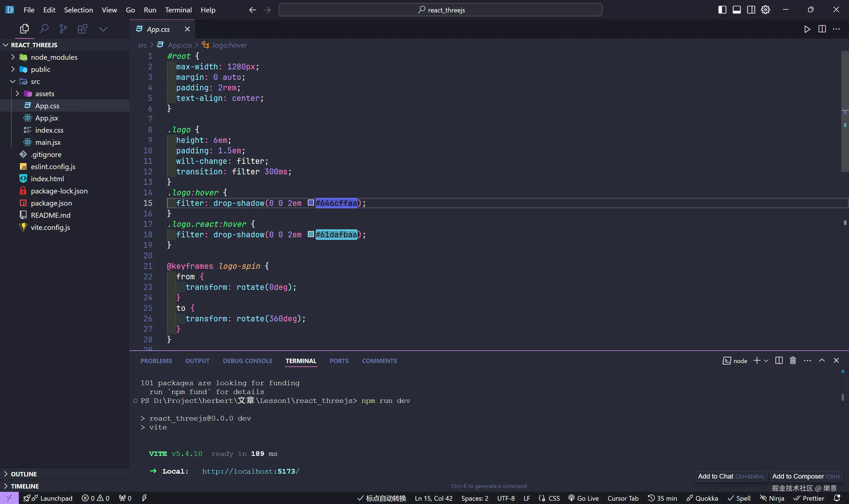The width and height of the screenshot is (849, 504).
Task: Open the new terminal profile dropdown arrow
Action: pos(766,361)
